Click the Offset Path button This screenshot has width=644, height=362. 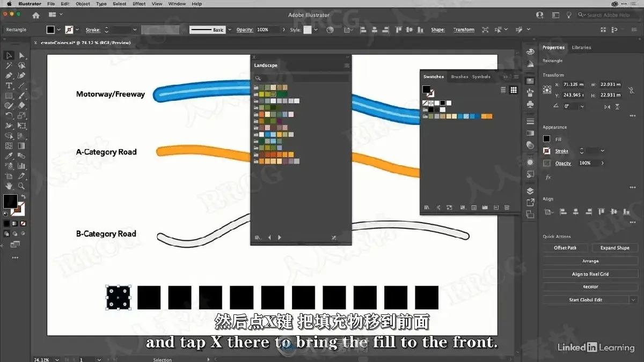point(565,248)
